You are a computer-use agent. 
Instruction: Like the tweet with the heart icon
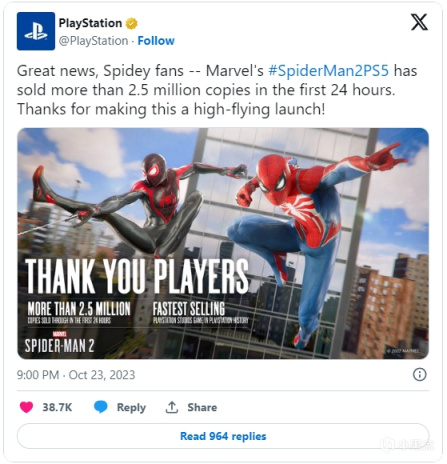coord(26,407)
